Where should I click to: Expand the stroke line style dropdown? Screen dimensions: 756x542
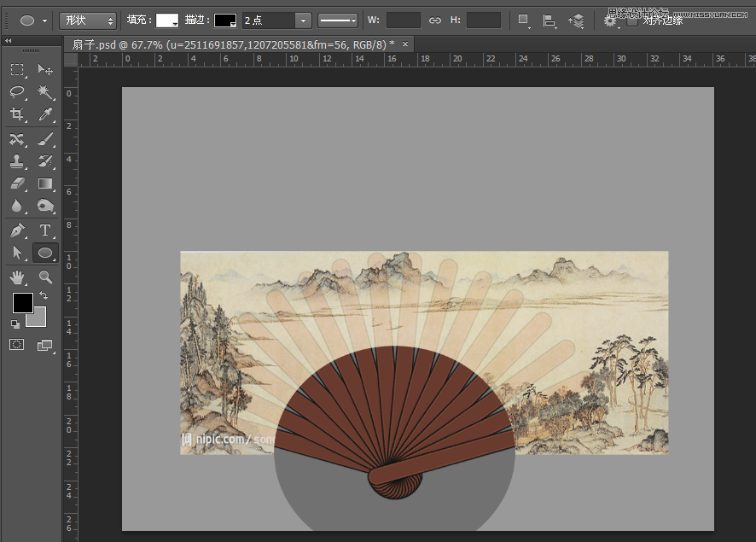tap(338, 20)
